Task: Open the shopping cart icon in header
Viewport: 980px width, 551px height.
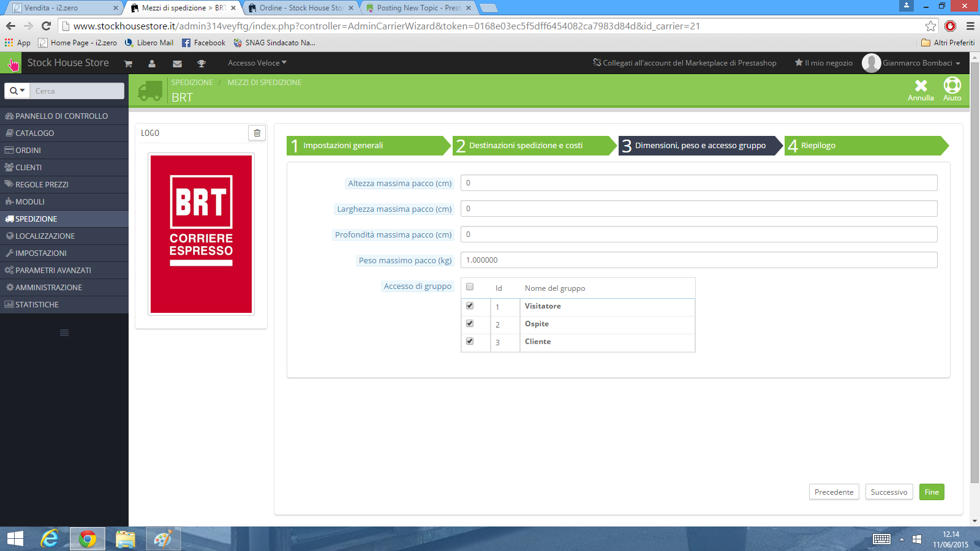Action: click(128, 63)
